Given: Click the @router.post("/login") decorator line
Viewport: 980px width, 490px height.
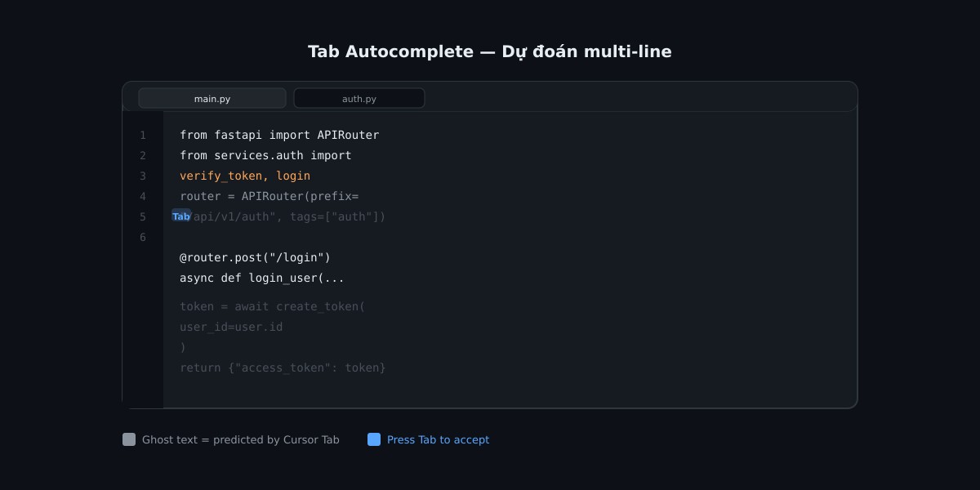Looking at the screenshot, I should tap(255, 257).
